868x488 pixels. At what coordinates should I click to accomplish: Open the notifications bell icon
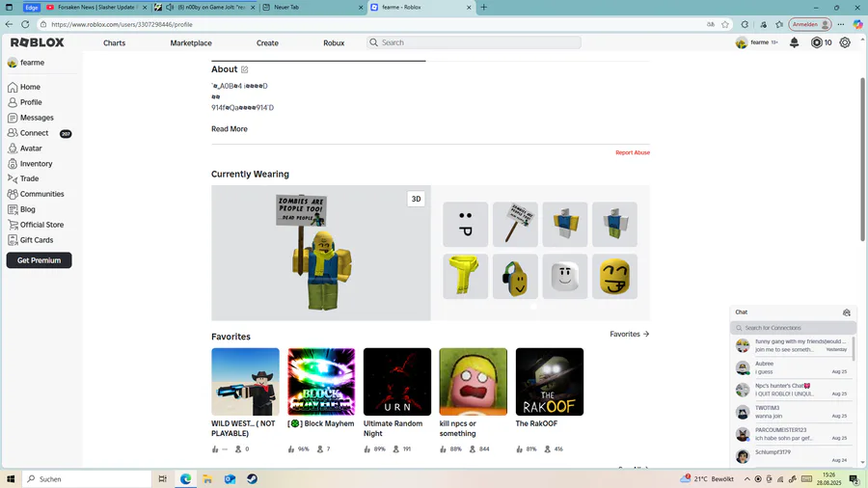tap(794, 42)
